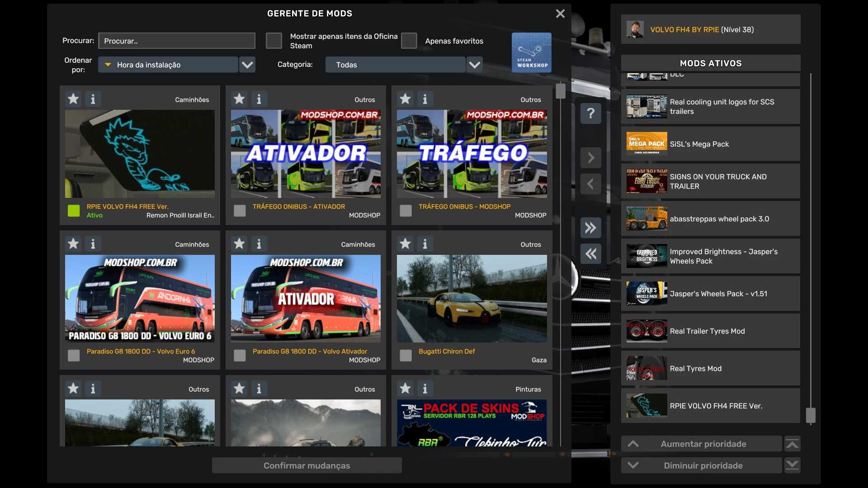Open the Todas category combo box
The height and width of the screenshot is (488, 868).
tap(395, 65)
